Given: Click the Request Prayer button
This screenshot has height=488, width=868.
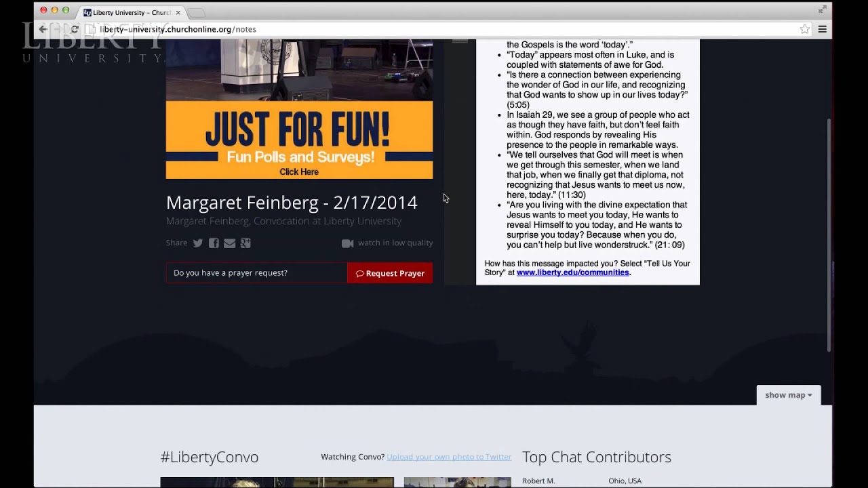Looking at the screenshot, I should 390,273.
